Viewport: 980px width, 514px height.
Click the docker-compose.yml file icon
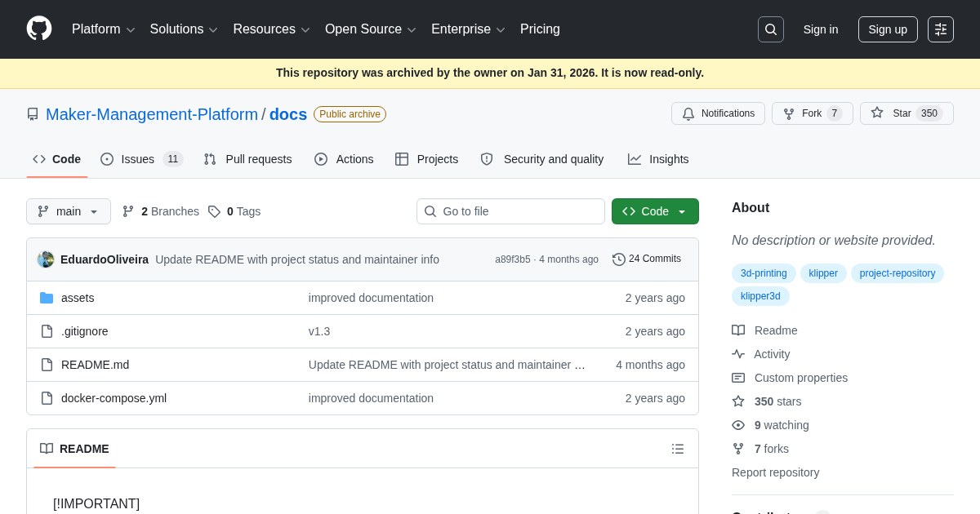point(47,398)
